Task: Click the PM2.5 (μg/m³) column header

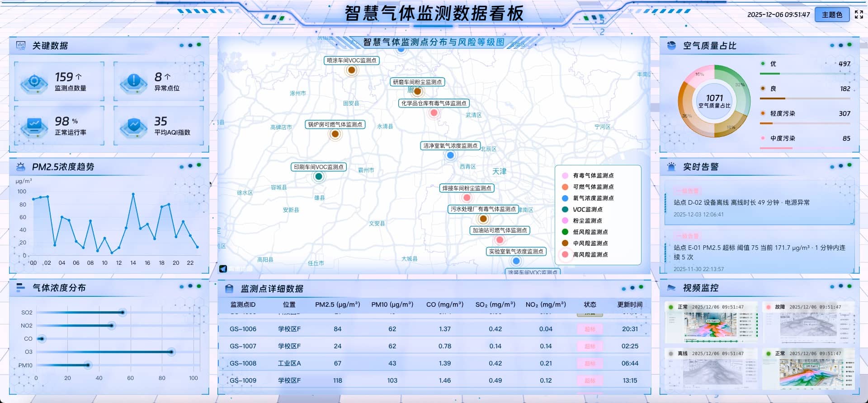Action: (338, 305)
